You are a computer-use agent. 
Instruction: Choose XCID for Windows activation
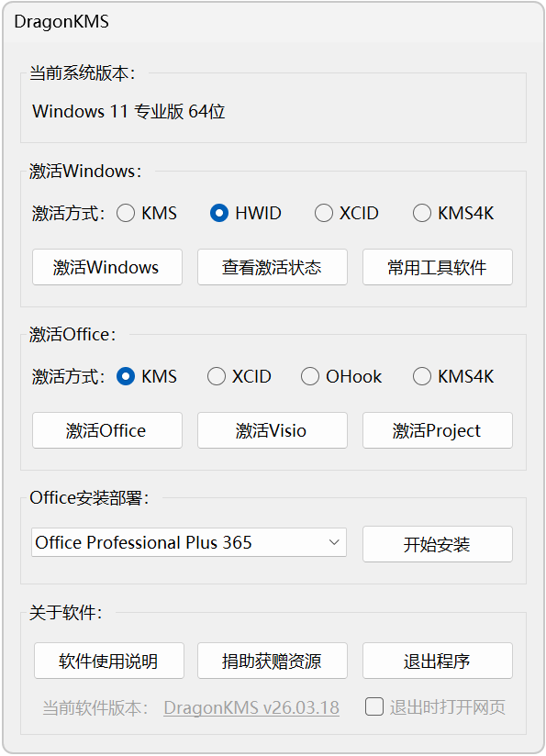pyautogui.click(x=324, y=213)
